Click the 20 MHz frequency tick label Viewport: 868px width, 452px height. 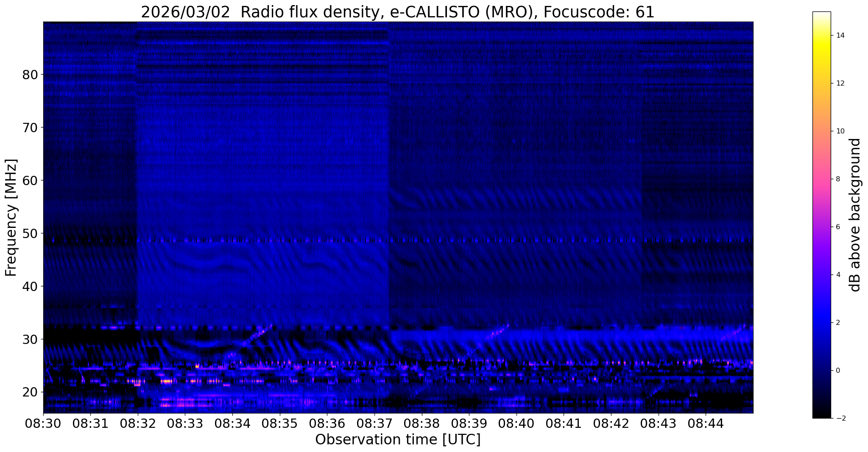pyautogui.click(x=30, y=392)
